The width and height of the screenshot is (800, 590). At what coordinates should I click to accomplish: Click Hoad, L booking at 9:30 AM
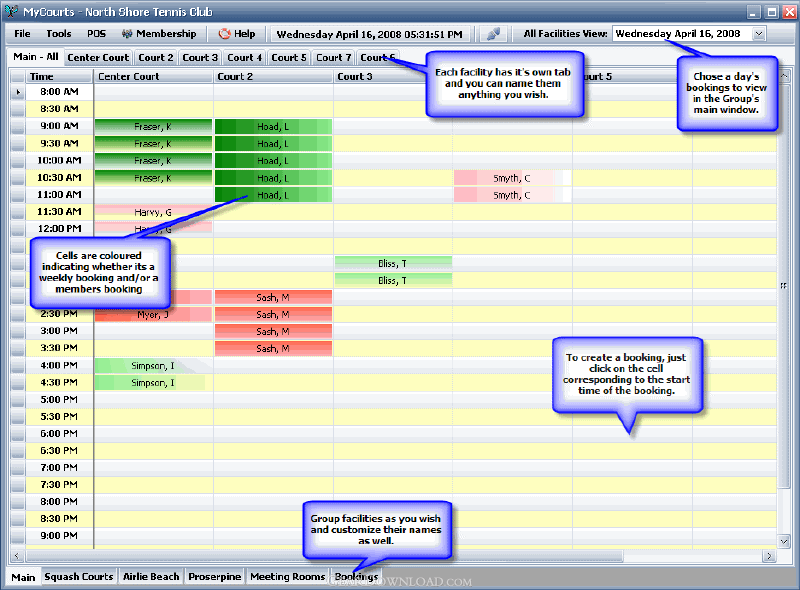[273, 144]
